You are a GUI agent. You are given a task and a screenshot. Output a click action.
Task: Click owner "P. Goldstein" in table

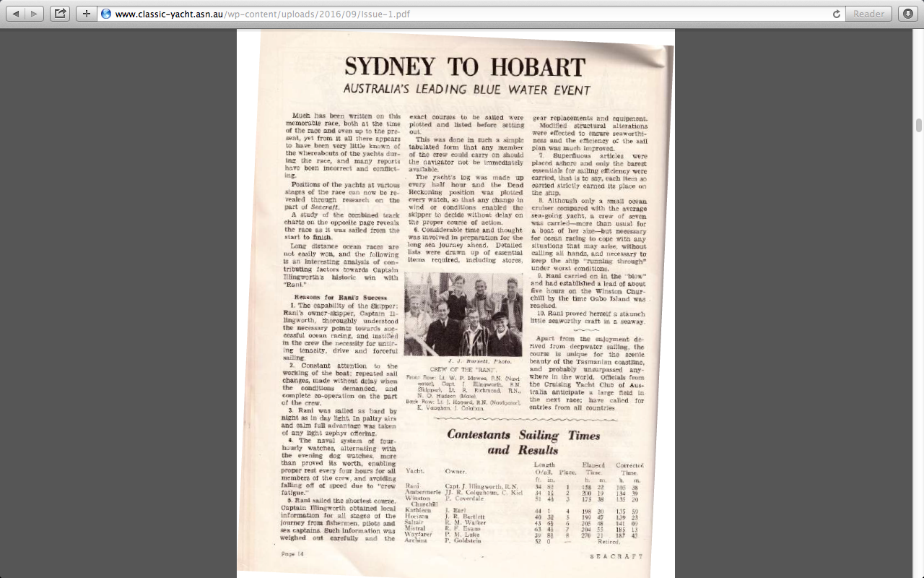click(x=463, y=541)
